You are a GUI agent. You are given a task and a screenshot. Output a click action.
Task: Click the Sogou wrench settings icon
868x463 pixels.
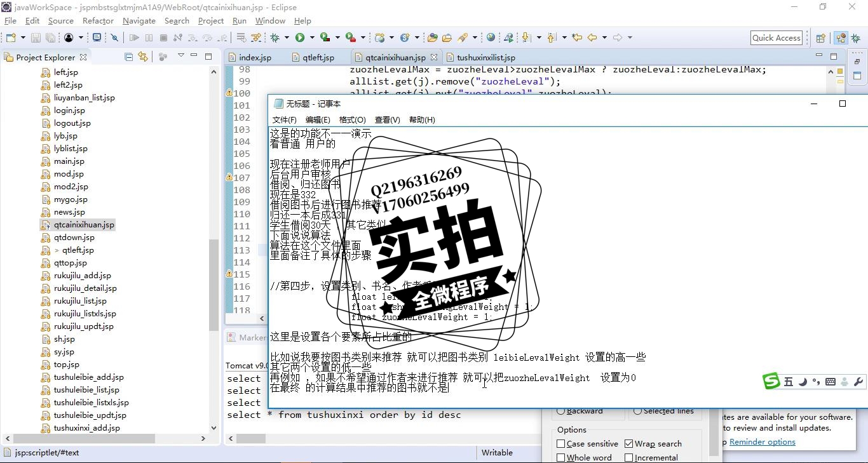858,381
